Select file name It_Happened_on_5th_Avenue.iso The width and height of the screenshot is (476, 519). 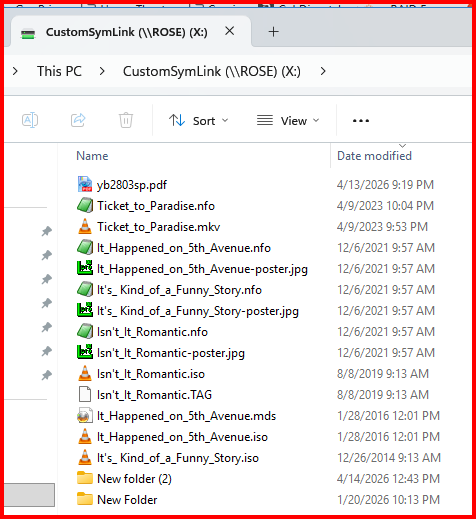click(182, 437)
